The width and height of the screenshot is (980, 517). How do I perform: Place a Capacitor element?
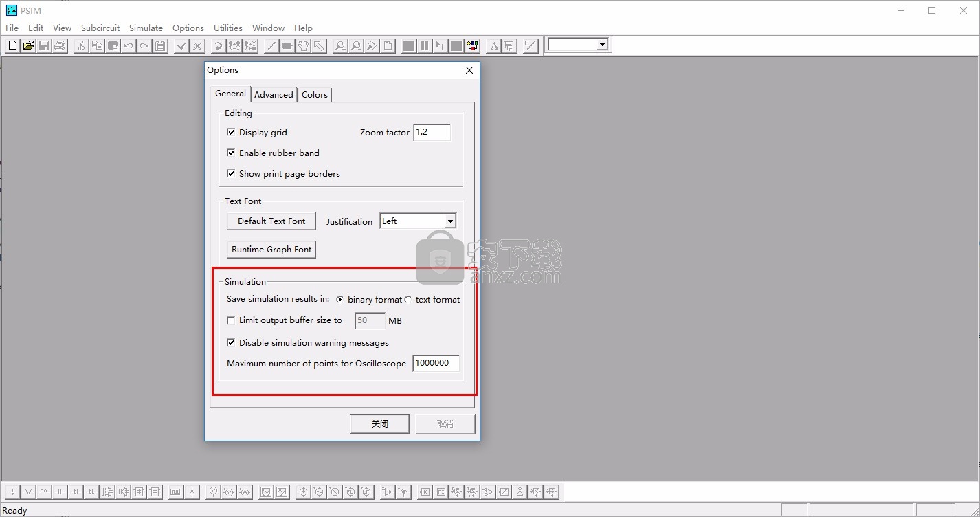tap(60, 492)
